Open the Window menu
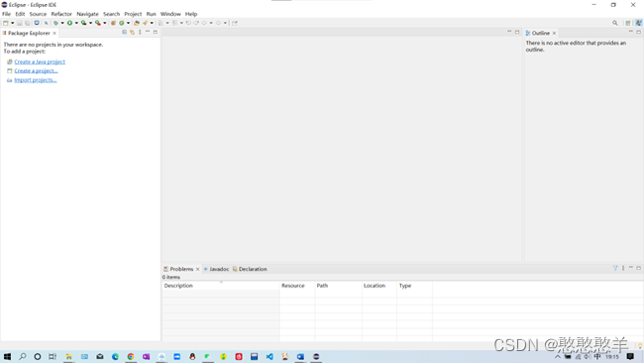 click(x=170, y=14)
